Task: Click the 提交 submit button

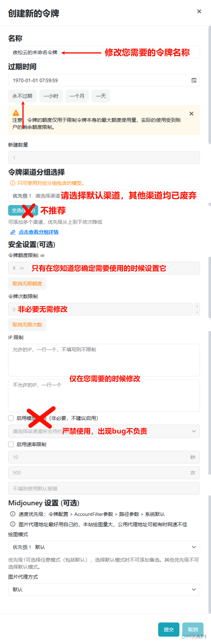Action: click(169, 629)
